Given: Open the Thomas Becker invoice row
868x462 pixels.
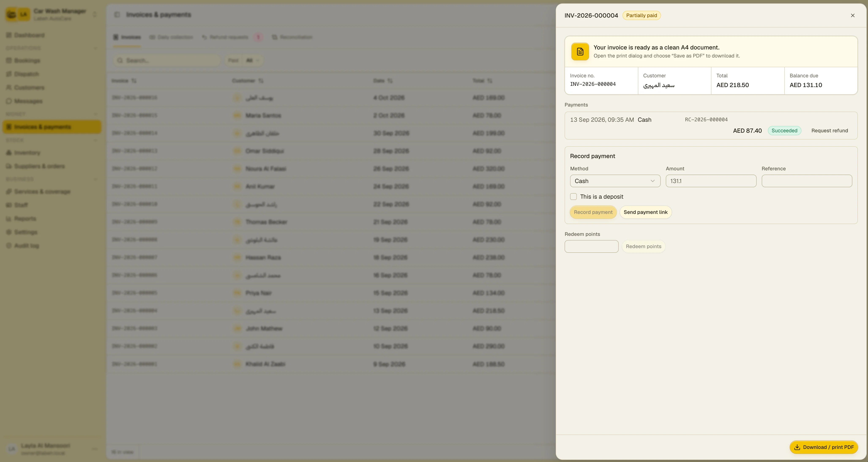Looking at the screenshot, I should coord(331,222).
